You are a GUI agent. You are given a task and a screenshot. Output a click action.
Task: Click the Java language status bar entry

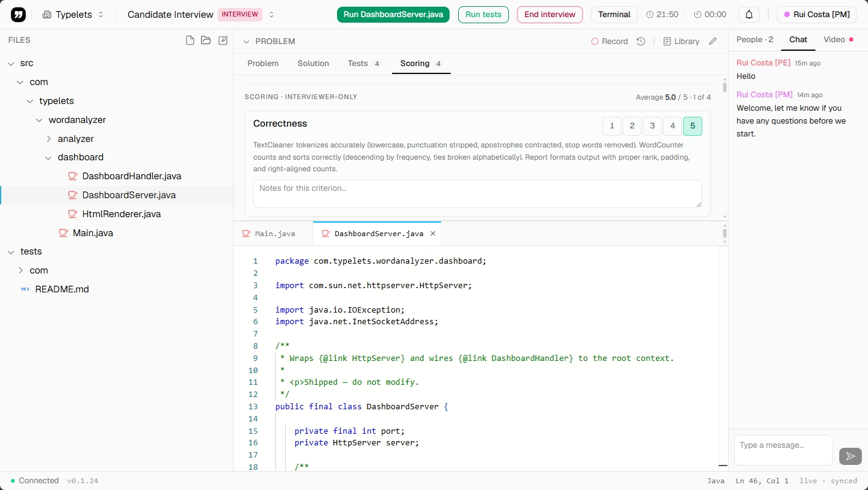coord(716,481)
